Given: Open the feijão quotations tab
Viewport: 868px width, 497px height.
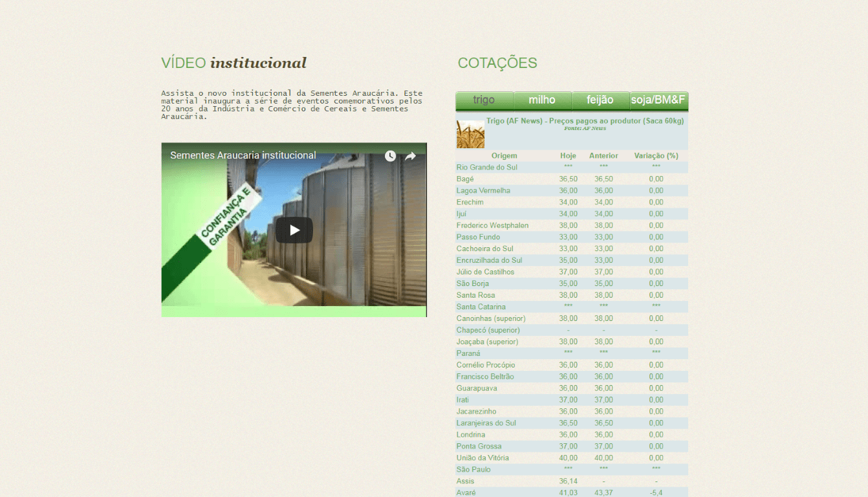Looking at the screenshot, I should (600, 100).
